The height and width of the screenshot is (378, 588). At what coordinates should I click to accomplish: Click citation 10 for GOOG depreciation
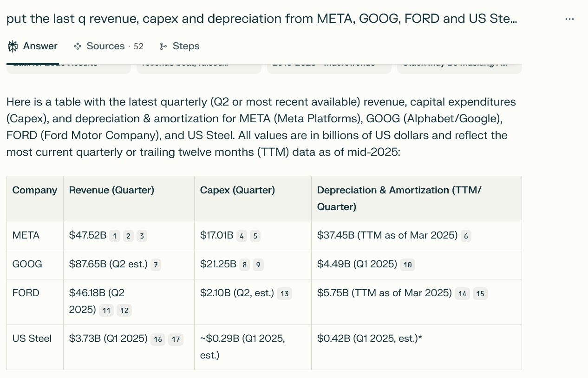[x=407, y=265]
